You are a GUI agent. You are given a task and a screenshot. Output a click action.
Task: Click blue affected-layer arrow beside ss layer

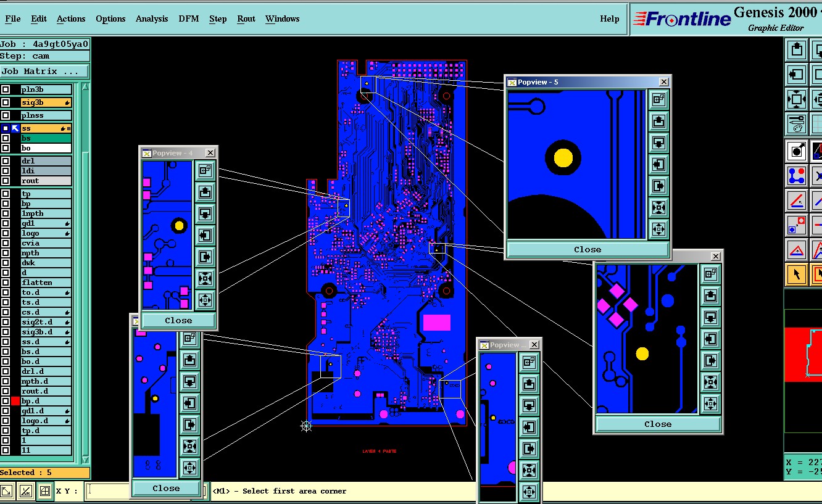(x=15, y=128)
